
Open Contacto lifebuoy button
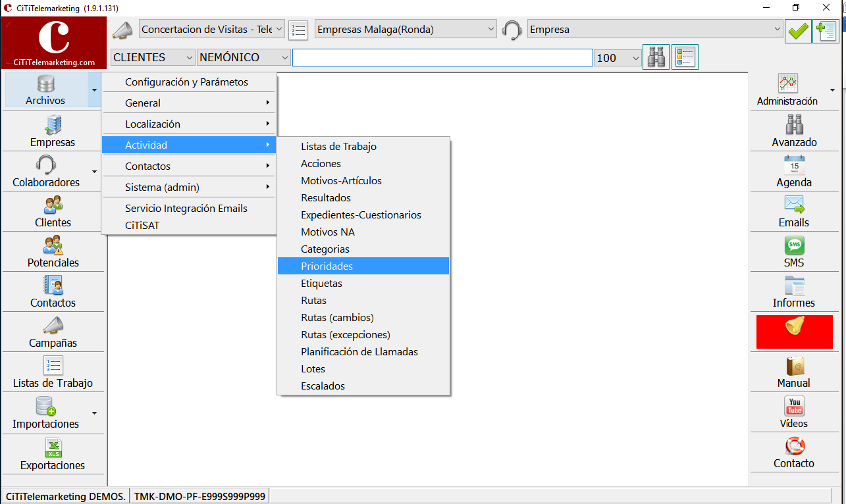point(794,453)
